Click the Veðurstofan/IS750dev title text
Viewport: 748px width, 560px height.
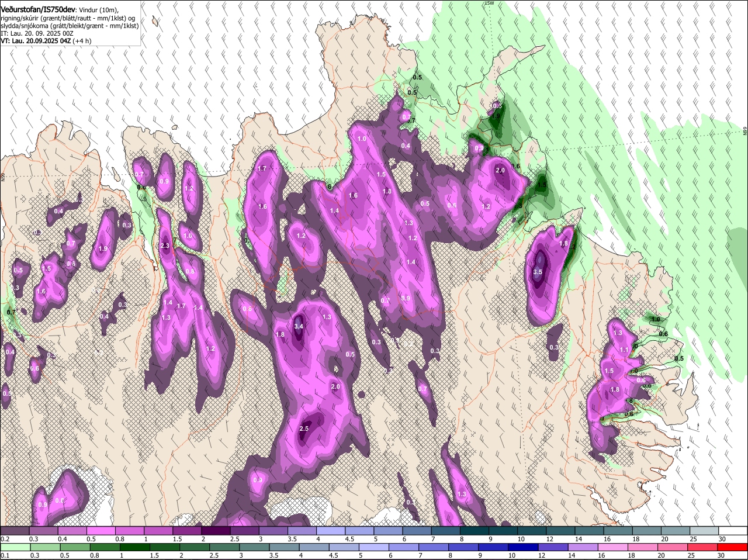(38, 10)
